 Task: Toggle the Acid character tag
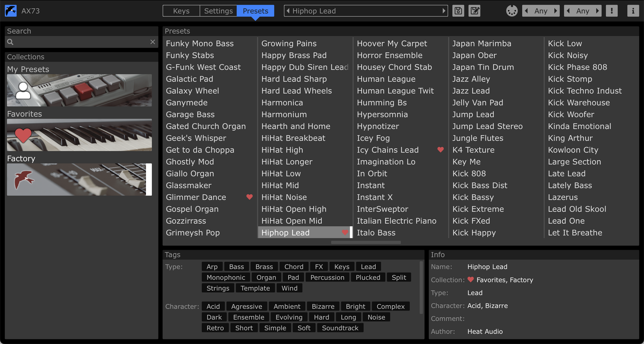click(213, 306)
